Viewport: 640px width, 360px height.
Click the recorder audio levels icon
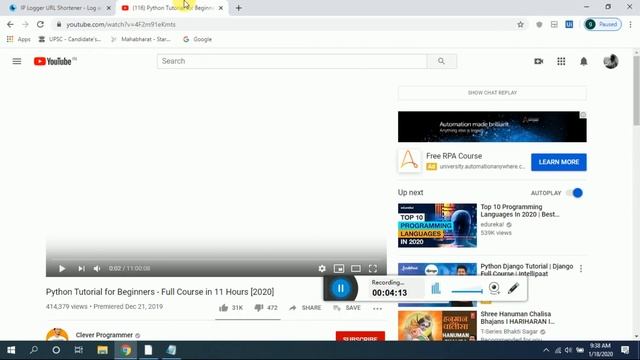point(436,288)
